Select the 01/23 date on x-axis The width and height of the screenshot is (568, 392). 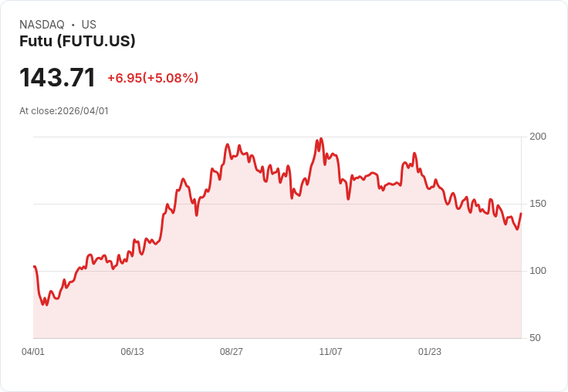[x=430, y=352]
